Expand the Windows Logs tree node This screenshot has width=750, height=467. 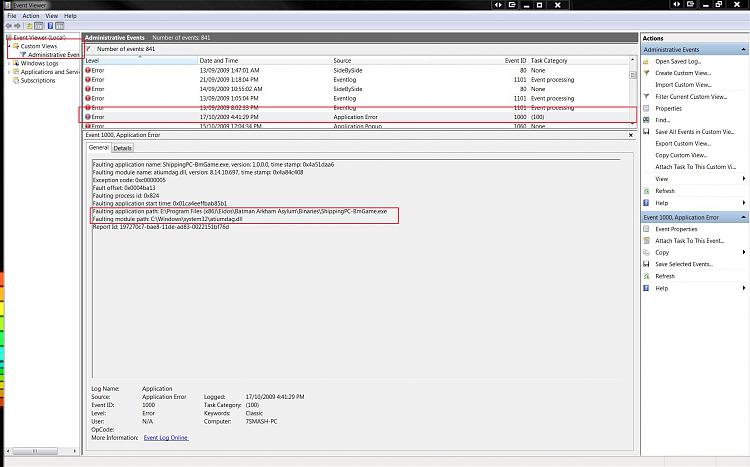pos(9,63)
